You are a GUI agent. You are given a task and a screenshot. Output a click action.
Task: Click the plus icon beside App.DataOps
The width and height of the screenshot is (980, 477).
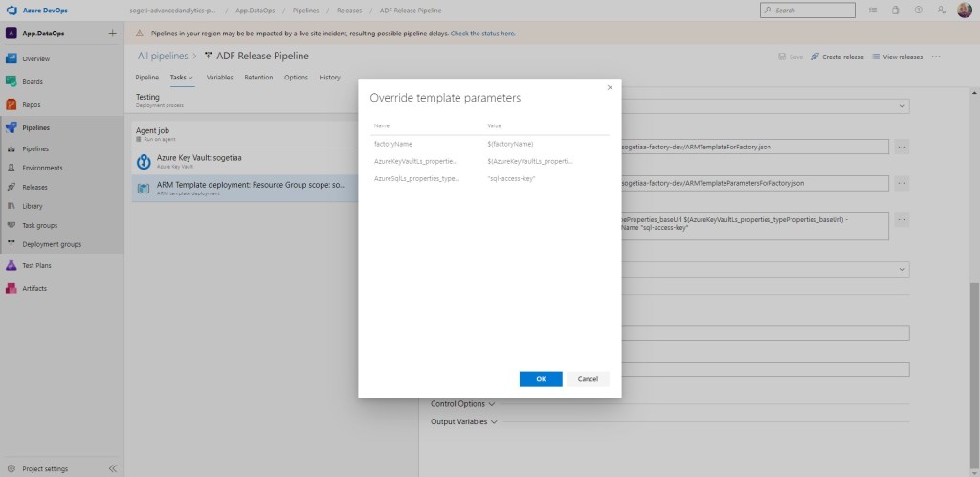[112, 33]
